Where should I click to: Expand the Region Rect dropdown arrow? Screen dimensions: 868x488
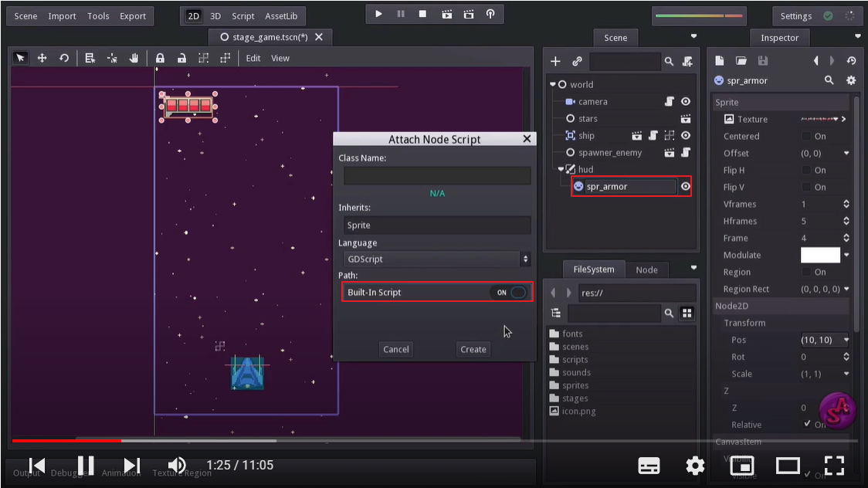(x=846, y=289)
